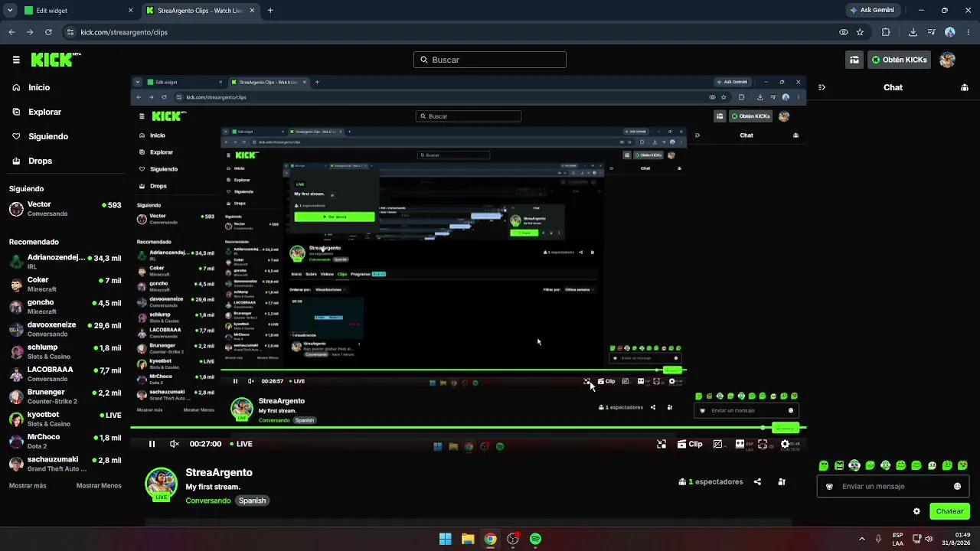Go back in the browser
Image resolution: width=980 pixels, height=551 pixels.
[x=11, y=32]
